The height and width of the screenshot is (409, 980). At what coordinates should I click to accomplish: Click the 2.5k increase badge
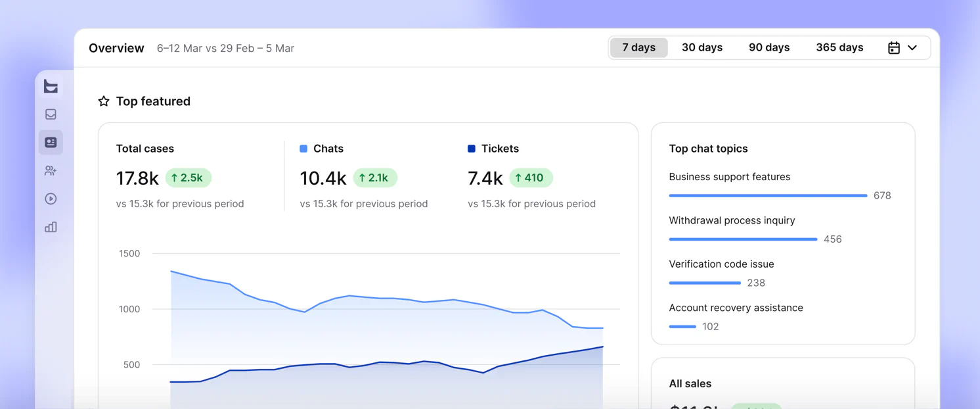tap(189, 178)
